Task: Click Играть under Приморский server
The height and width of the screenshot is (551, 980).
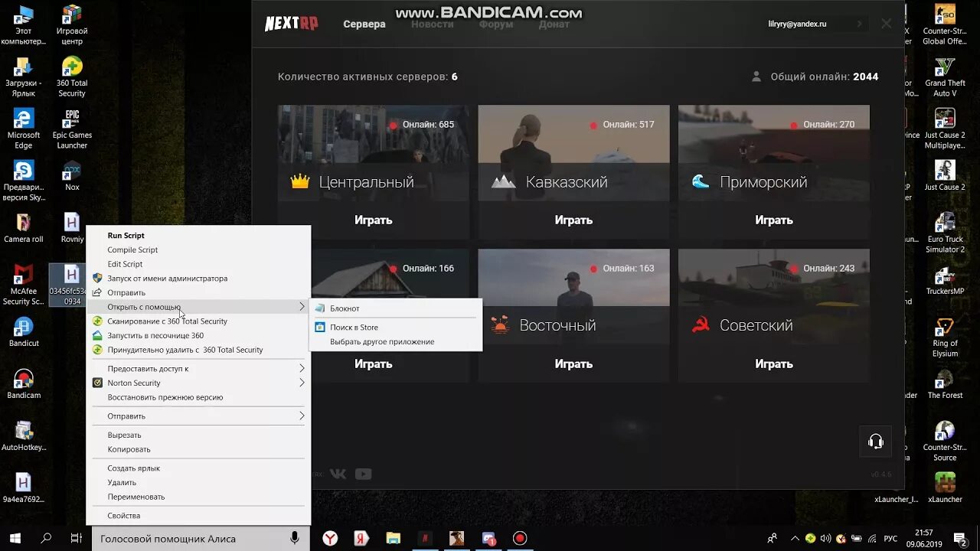Action: 774,220
